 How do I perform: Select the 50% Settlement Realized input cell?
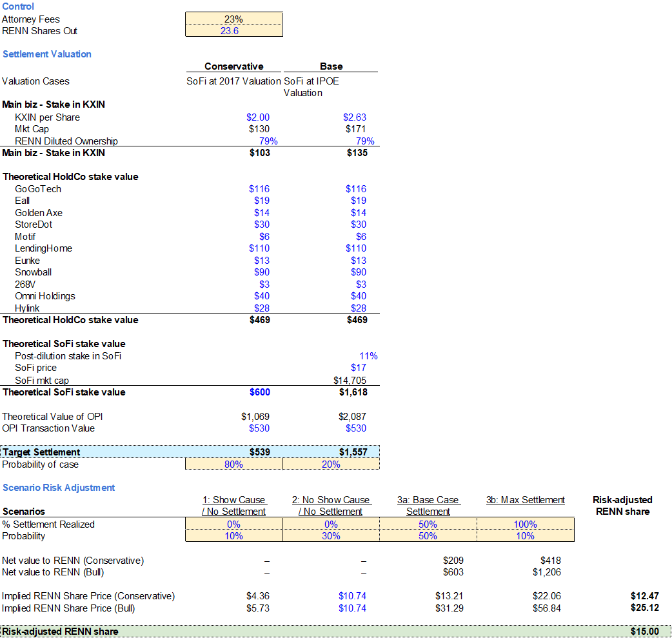[x=428, y=524]
